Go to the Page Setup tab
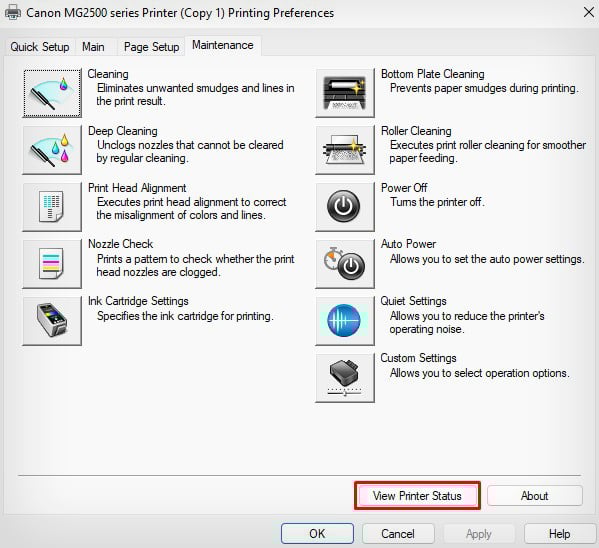This screenshot has width=599, height=548. 151,47
